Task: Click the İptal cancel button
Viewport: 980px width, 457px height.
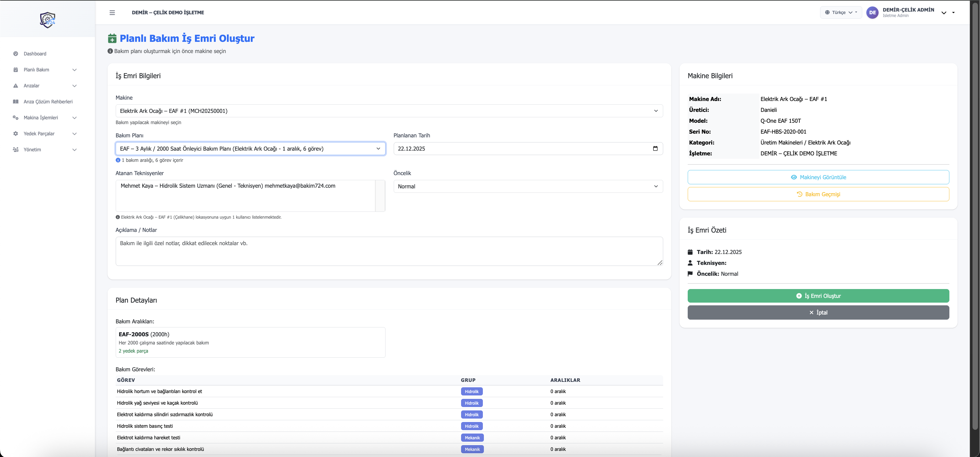Action: point(818,312)
